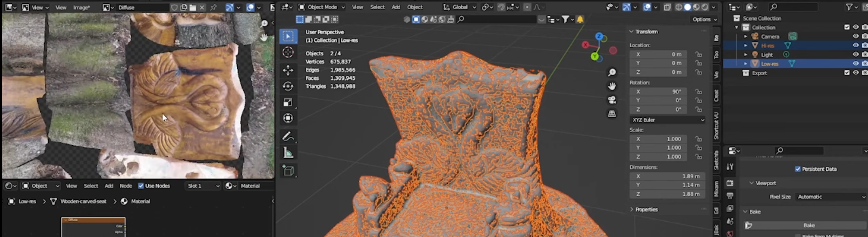Click the Rotation X value field
Image resolution: width=868 pixels, height=237 pixels.
tap(660, 92)
